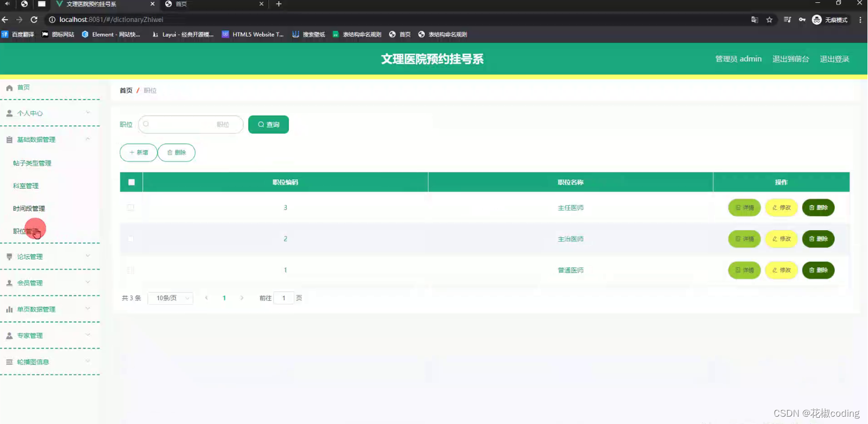Click 修改 for 主任医师 row
This screenshot has width=868, height=424.
point(781,208)
